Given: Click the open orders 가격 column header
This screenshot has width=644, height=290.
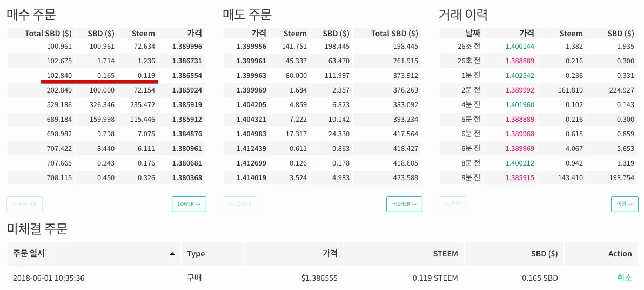Looking at the screenshot, I should pos(330,254).
